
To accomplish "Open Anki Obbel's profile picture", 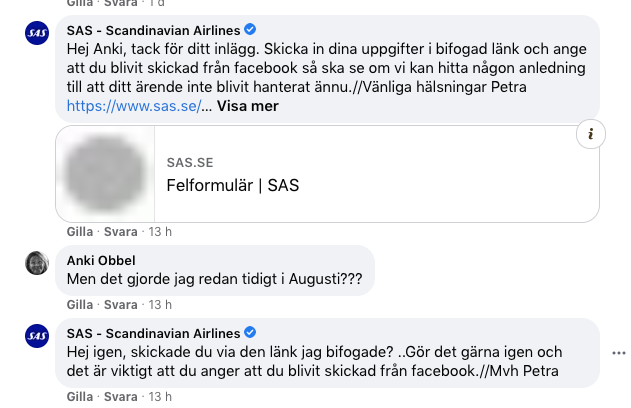I will coord(37,262).
